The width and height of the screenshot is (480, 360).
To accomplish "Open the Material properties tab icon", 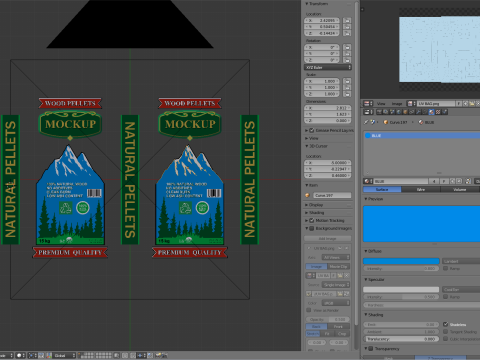I will click(431, 112).
